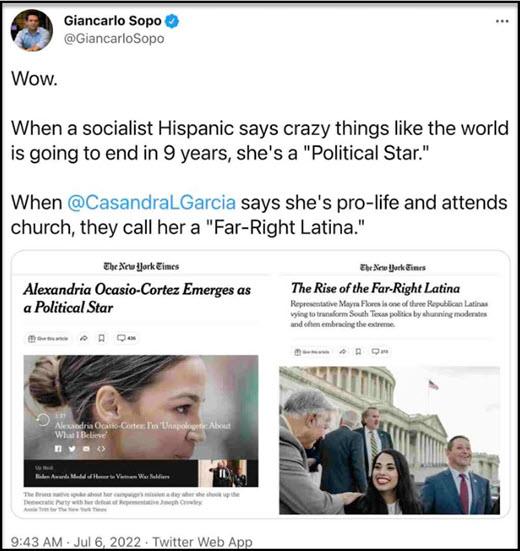The height and width of the screenshot is (551, 520).
Task: Click the blue verified badge
Action: pos(172,21)
